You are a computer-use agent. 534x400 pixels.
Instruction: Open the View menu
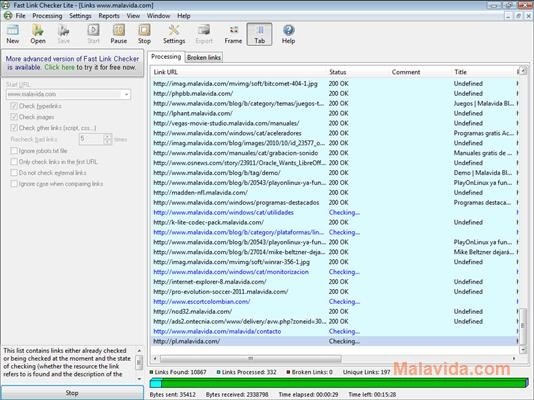coord(133,16)
